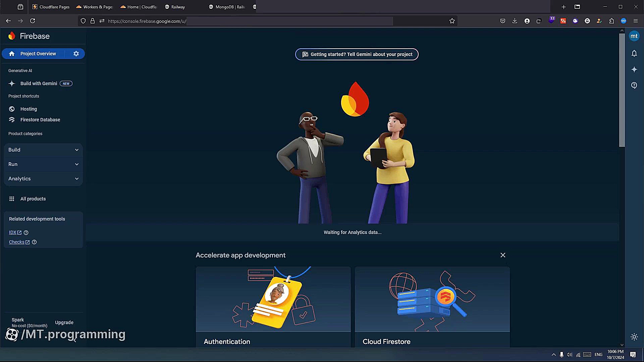Click the Build with Gemini sparkle icon
This screenshot has width=644, height=362.
[x=12, y=83]
